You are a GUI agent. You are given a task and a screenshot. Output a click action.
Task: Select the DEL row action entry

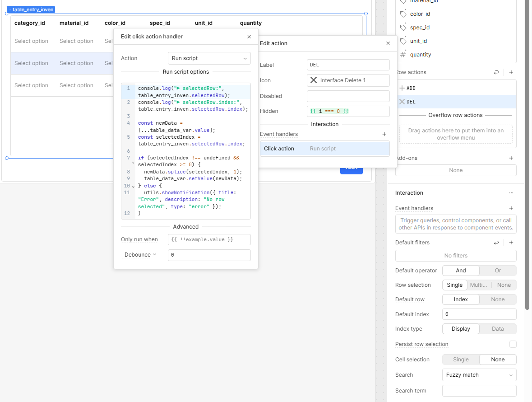[456, 102]
